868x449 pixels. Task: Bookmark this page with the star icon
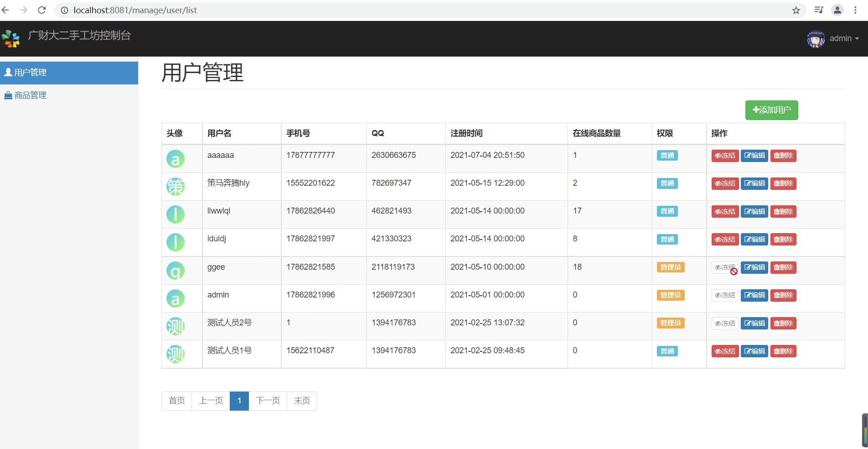796,10
